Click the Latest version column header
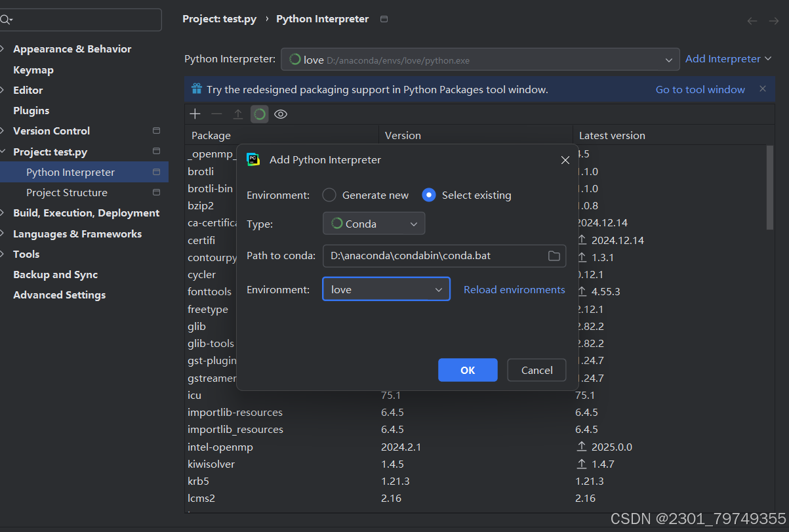 coord(612,135)
